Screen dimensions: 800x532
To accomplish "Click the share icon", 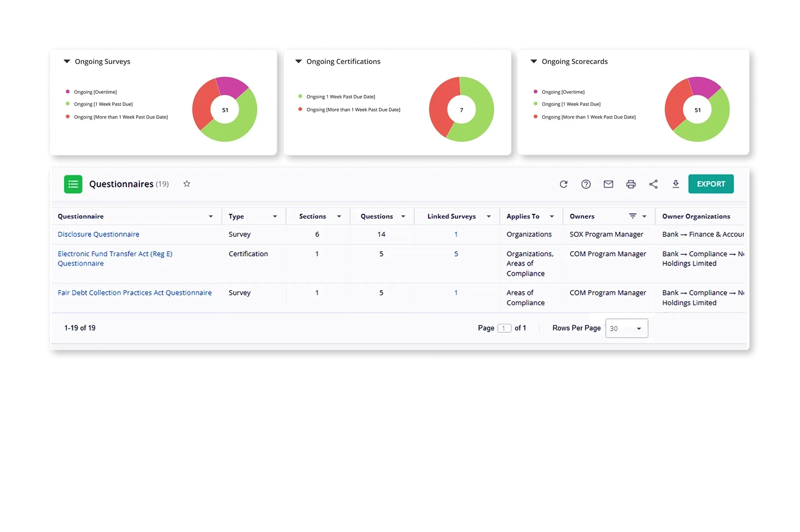I will pyautogui.click(x=653, y=184).
